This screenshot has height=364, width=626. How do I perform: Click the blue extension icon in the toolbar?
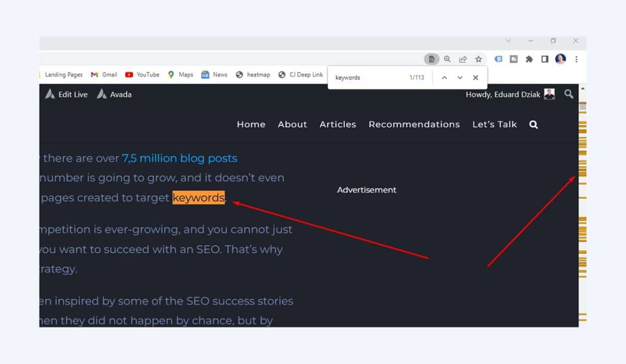[x=498, y=59]
